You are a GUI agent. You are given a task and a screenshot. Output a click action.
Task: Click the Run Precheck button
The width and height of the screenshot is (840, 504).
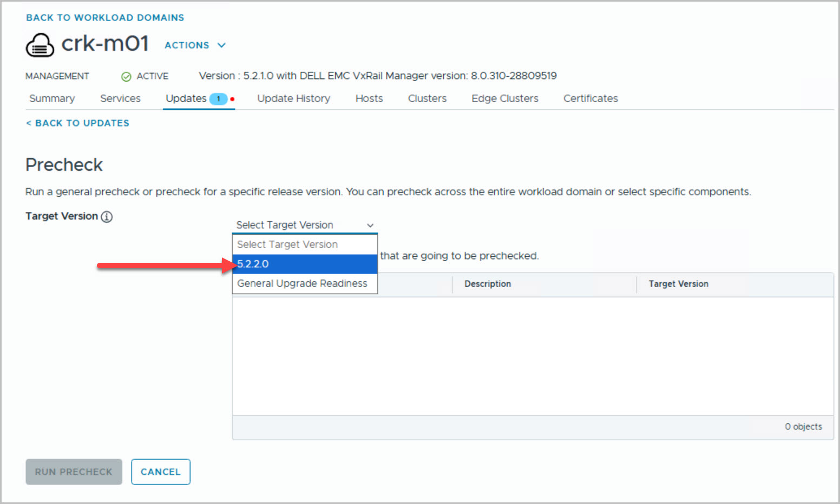pos(74,472)
